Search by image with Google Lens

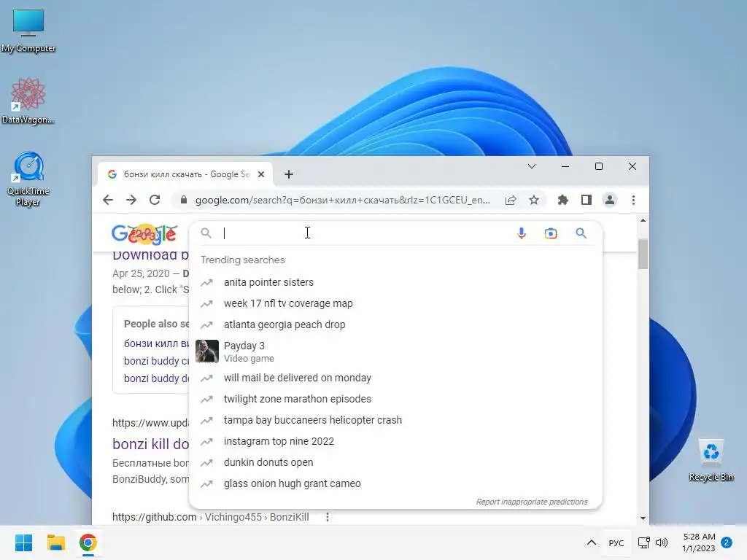(551, 233)
